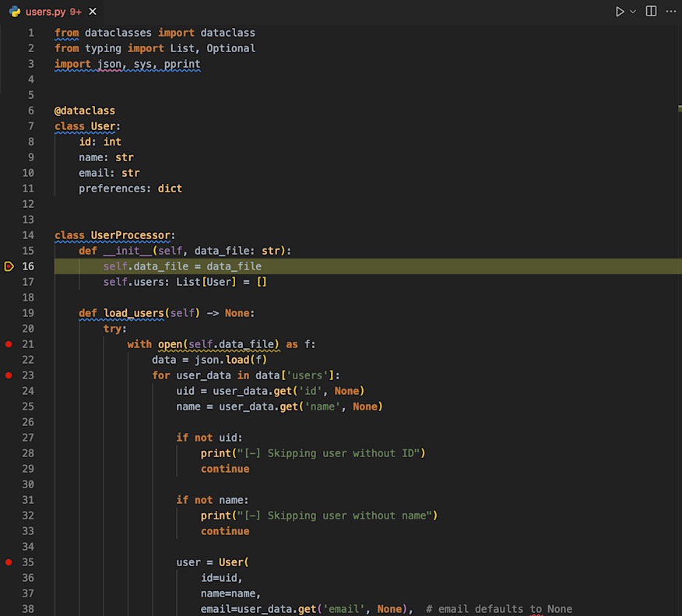Image resolution: width=682 pixels, height=616 pixels.
Task: Click the yellow breakpoint indicator on line 16
Action: (x=9, y=266)
